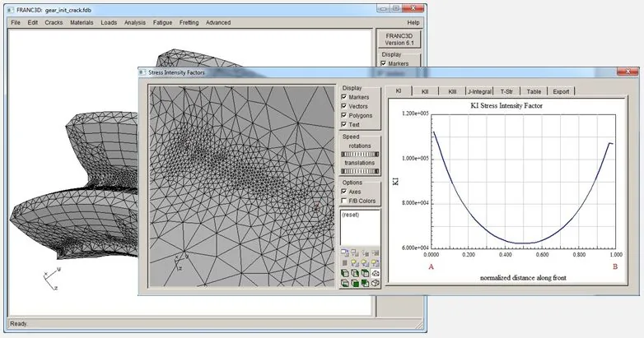Switch to the KII tab
This screenshot has width=644, height=338.
pos(425,91)
